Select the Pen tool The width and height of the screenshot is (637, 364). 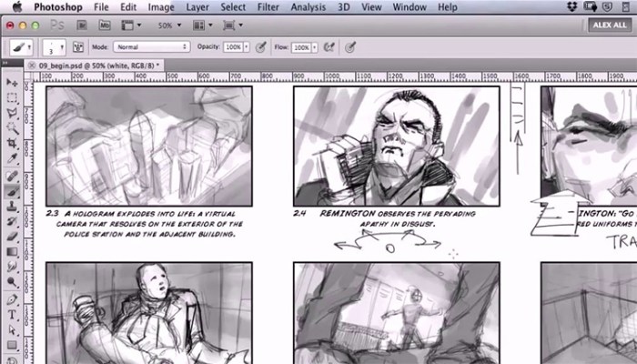tap(12, 300)
